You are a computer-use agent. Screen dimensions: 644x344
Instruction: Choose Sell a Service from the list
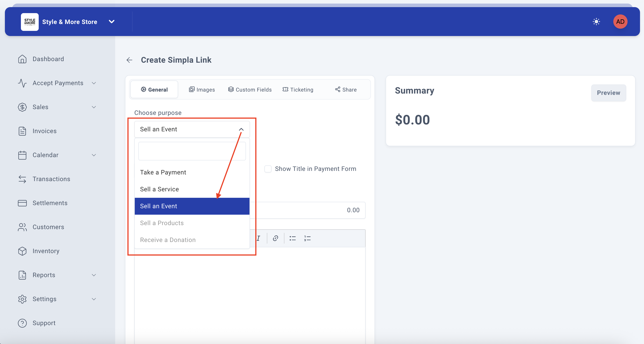[x=159, y=189]
